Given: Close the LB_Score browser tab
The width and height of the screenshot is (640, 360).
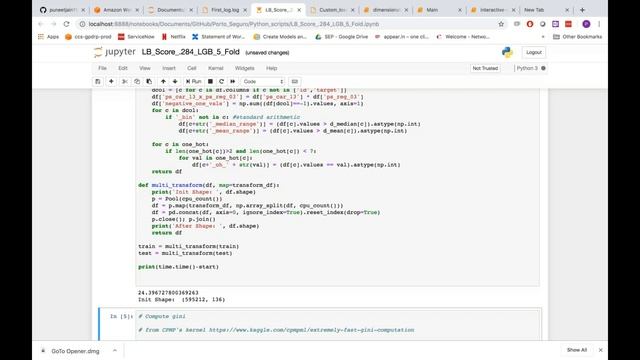Looking at the screenshot, I should tap(299, 10).
